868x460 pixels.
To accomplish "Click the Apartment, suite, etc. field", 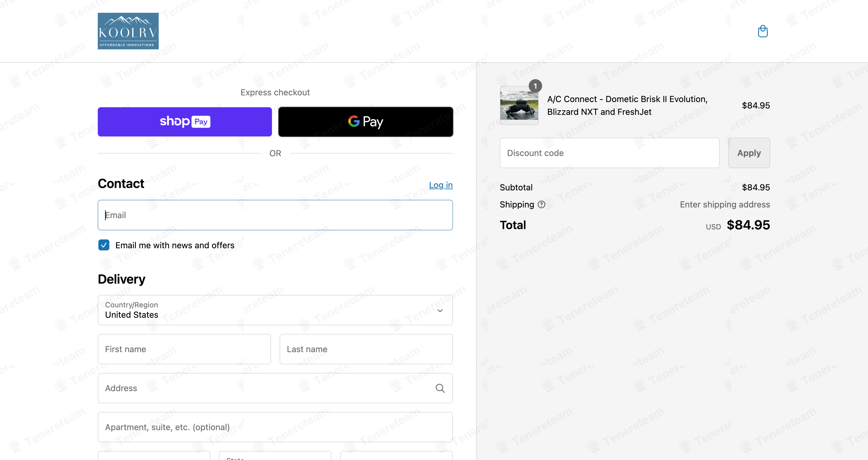I will pyautogui.click(x=275, y=427).
